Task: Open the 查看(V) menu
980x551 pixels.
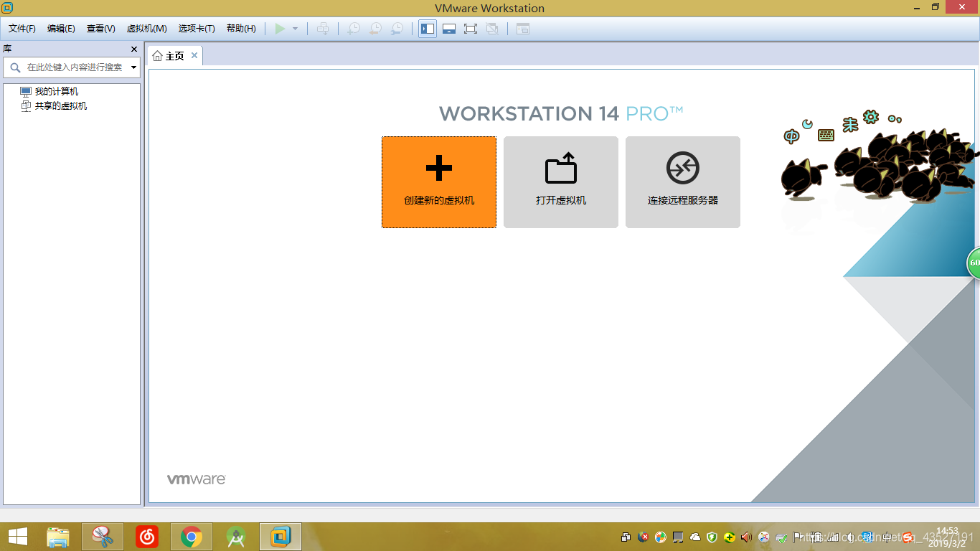Action: pyautogui.click(x=101, y=29)
